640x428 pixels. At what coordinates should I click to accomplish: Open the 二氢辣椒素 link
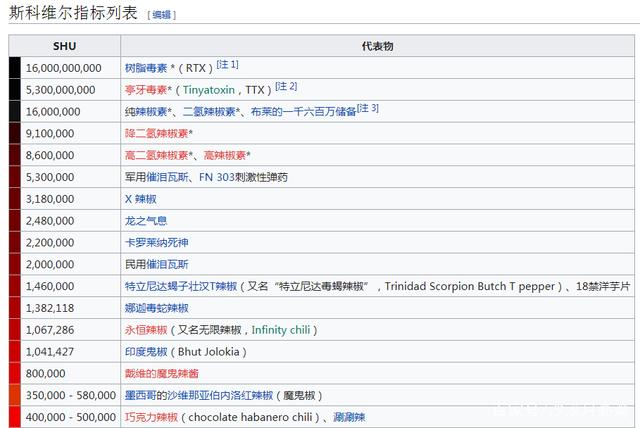[209, 112]
